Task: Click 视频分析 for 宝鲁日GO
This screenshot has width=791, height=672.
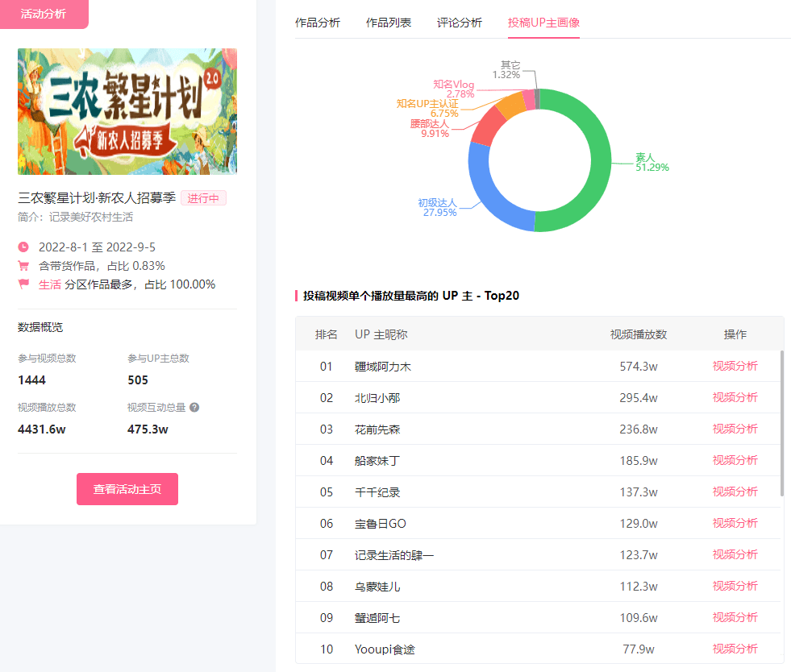Action: coord(735,523)
